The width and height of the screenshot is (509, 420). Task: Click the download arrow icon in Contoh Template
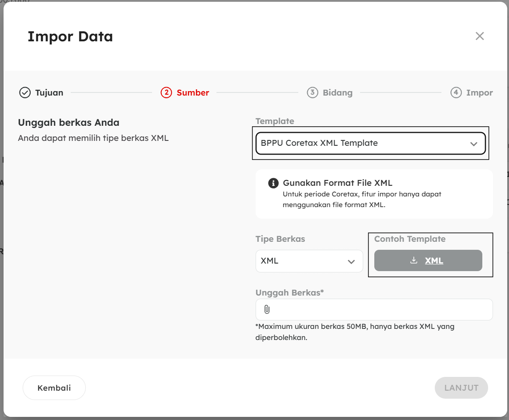coord(413,260)
